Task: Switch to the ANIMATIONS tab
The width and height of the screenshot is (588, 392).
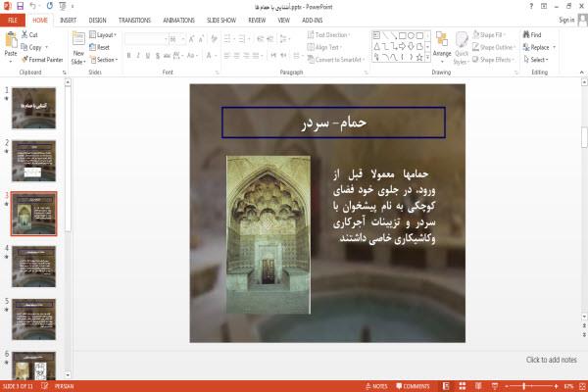Action: [179, 21]
